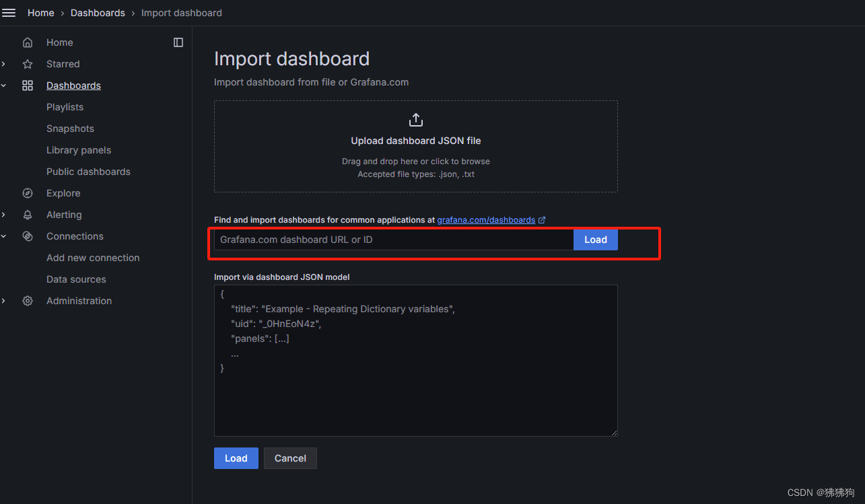Viewport: 865px width, 504px height.
Task: Click text 'Import dashboard from file or Grafana.com'
Action: point(311,82)
